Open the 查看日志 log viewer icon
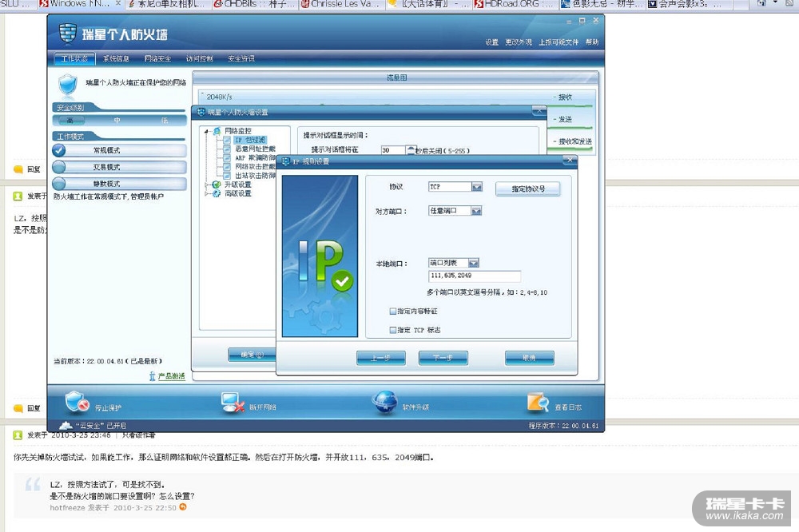799x532 pixels. [x=538, y=402]
